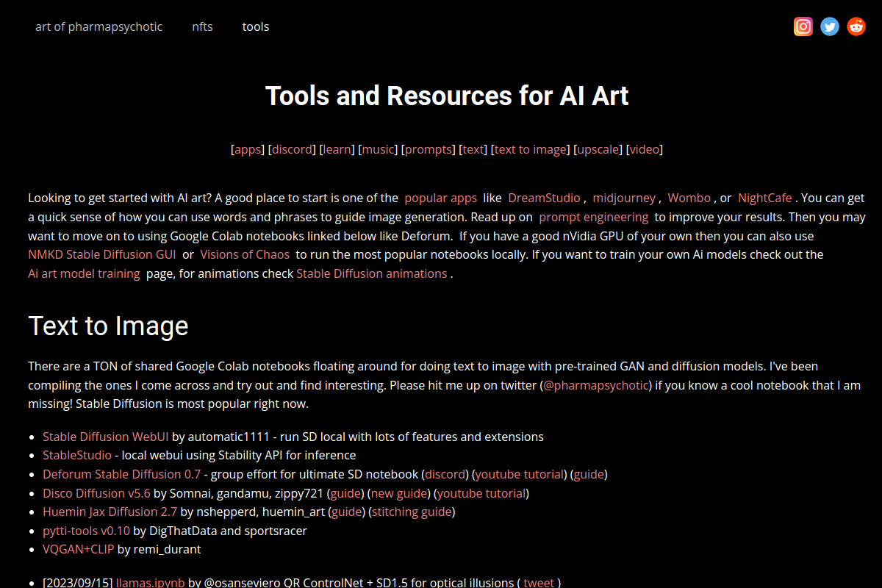Viewport: 882px width, 588px height.
Task: Open the pytti-tools v0.10 link
Action: (x=86, y=531)
